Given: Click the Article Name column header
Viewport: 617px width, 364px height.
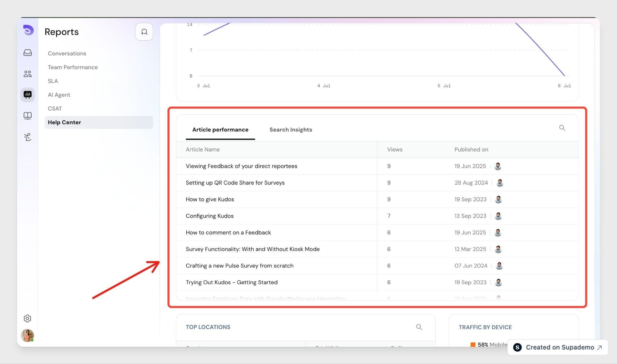Looking at the screenshot, I should point(202,149).
